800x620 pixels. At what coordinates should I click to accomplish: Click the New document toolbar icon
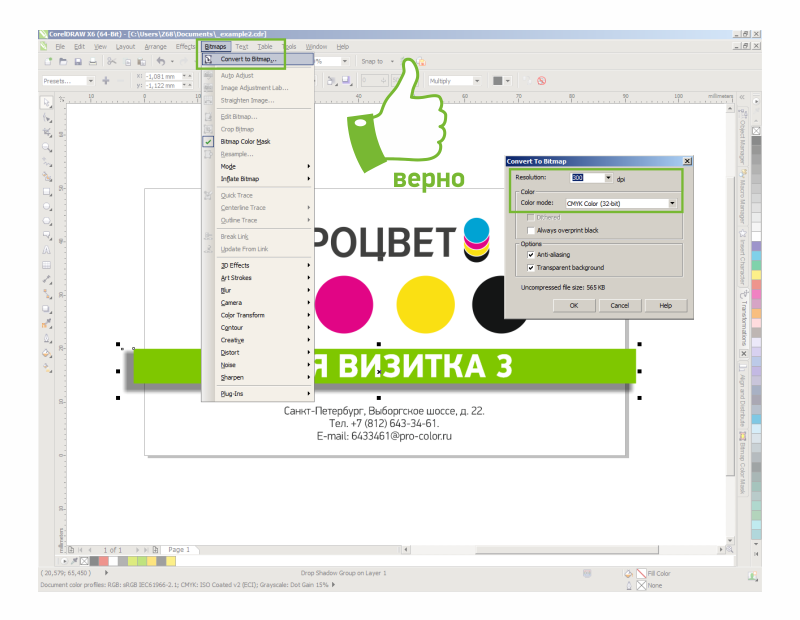[48, 62]
